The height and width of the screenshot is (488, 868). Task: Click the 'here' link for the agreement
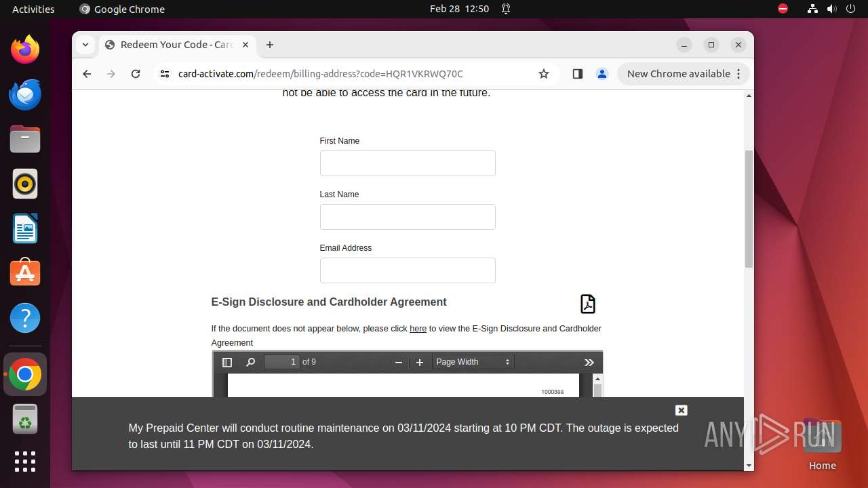point(418,329)
